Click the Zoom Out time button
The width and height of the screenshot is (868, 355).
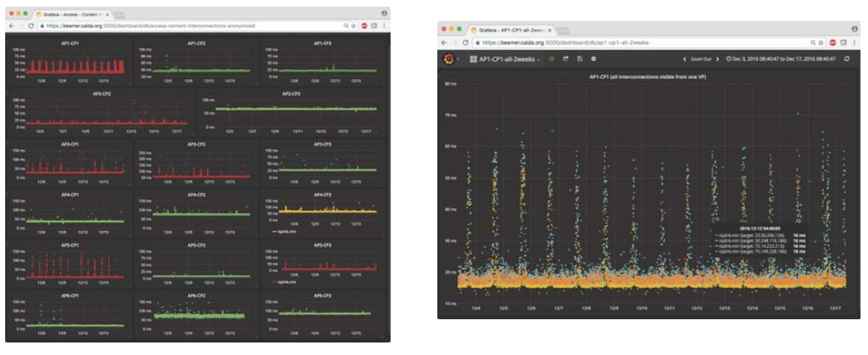701,59
